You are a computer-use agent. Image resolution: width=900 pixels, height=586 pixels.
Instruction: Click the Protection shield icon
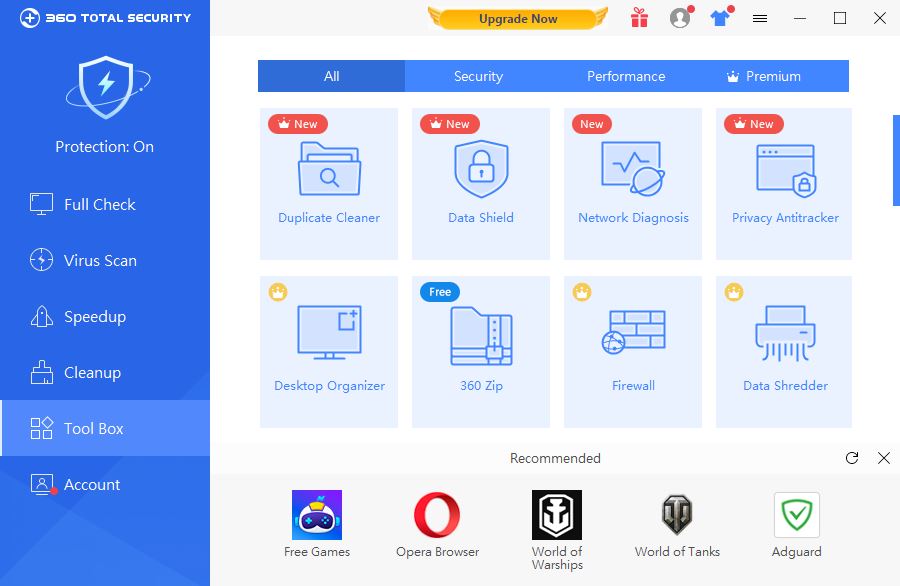106,87
